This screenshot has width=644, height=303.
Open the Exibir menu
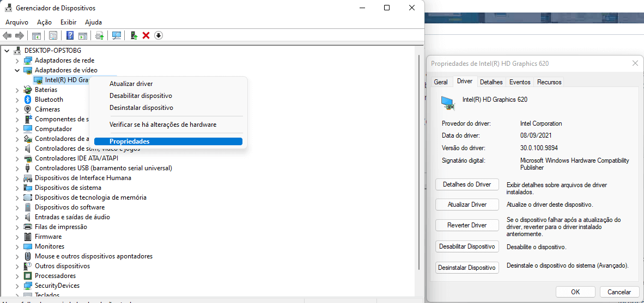point(69,22)
